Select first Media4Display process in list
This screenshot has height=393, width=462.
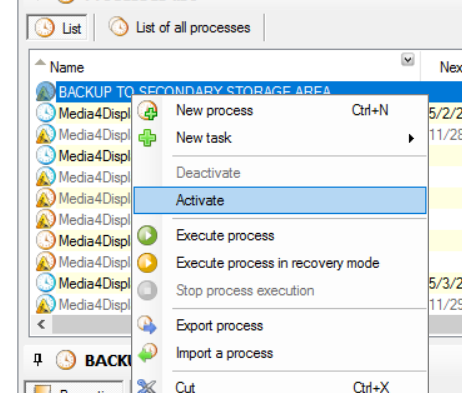94,113
